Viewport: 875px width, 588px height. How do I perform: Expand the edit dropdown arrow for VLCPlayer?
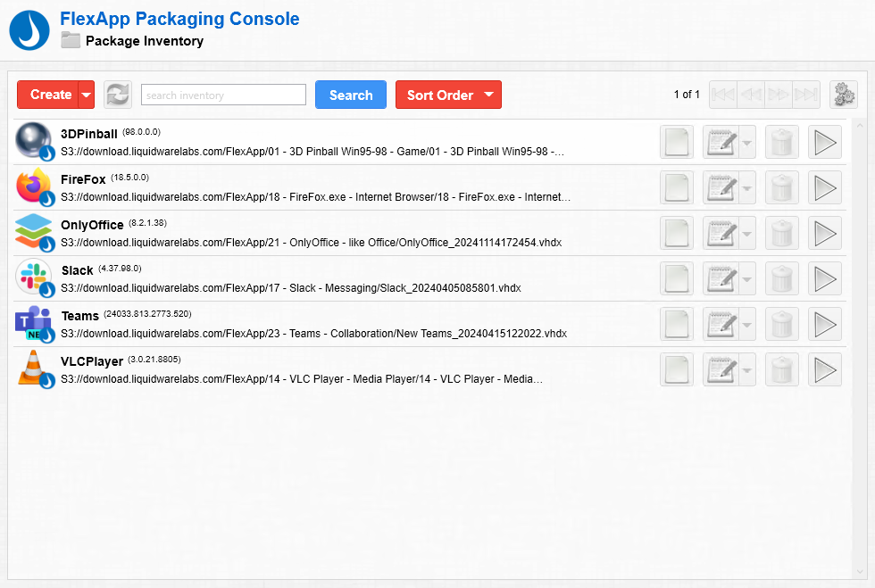click(x=747, y=370)
